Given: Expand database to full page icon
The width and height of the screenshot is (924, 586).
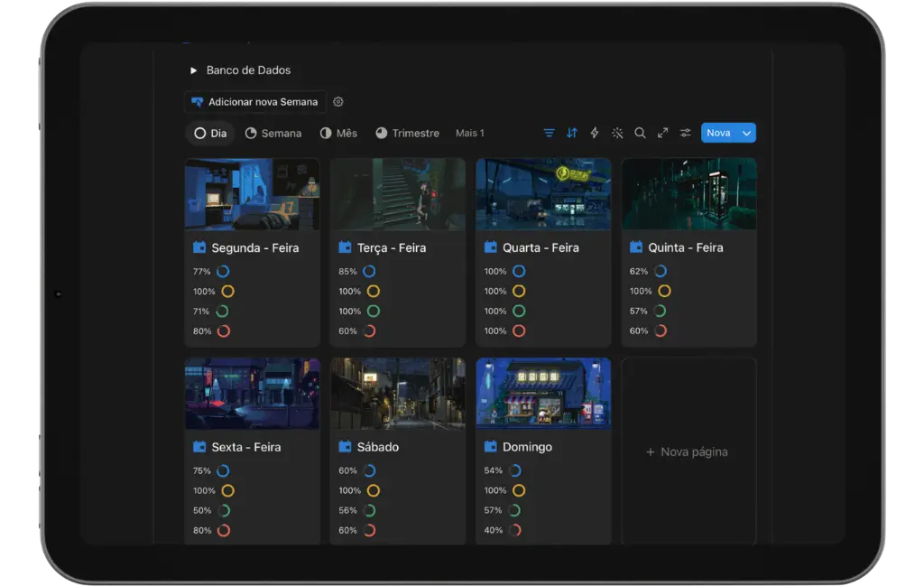Looking at the screenshot, I should 663,134.
